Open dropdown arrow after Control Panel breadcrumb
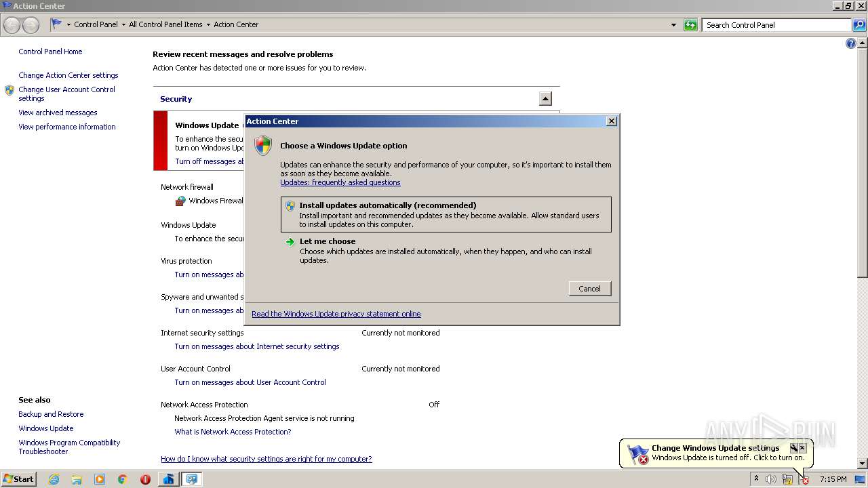This screenshot has width=868, height=488. [x=123, y=24]
